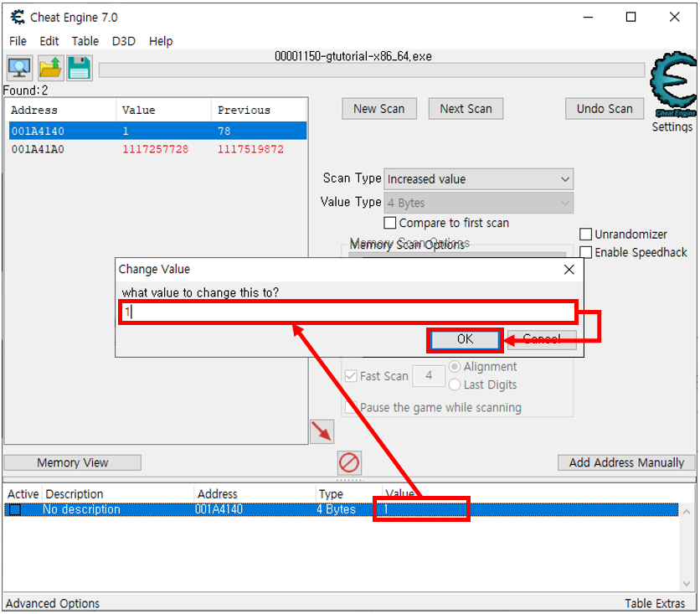Toggle Enable Speedhack checkbox
This screenshot has height=614, width=700.
(x=585, y=252)
